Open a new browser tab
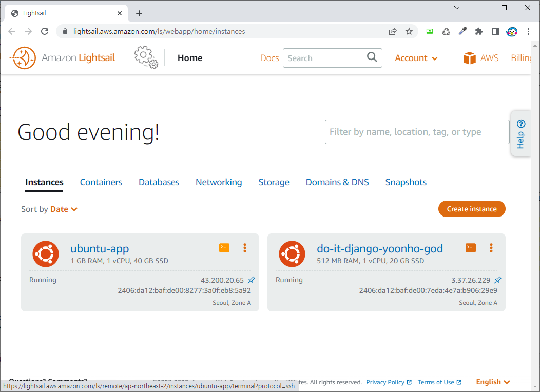The width and height of the screenshot is (540, 392). [139, 13]
